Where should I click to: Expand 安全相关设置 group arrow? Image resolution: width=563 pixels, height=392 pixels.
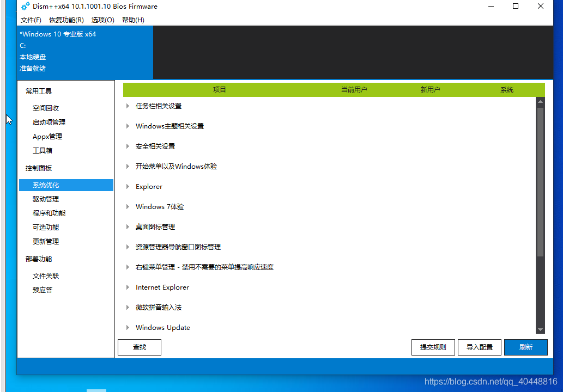[x=128, y=146]
